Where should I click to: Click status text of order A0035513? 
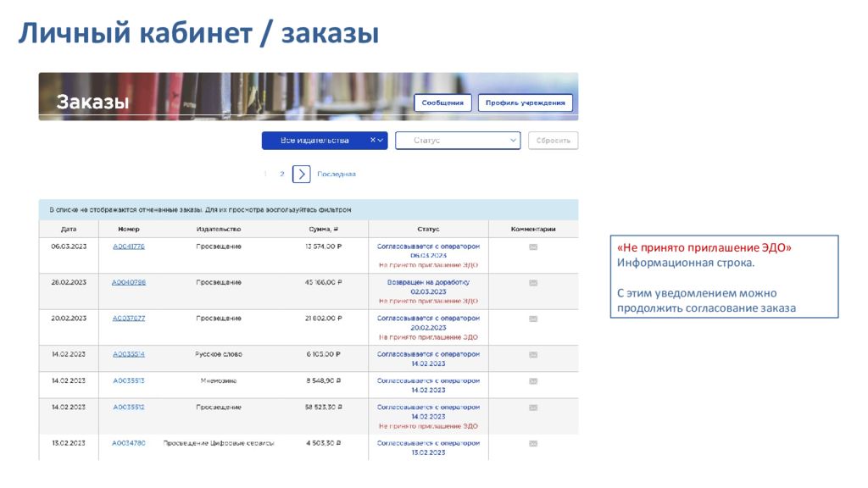pos(428,380)
